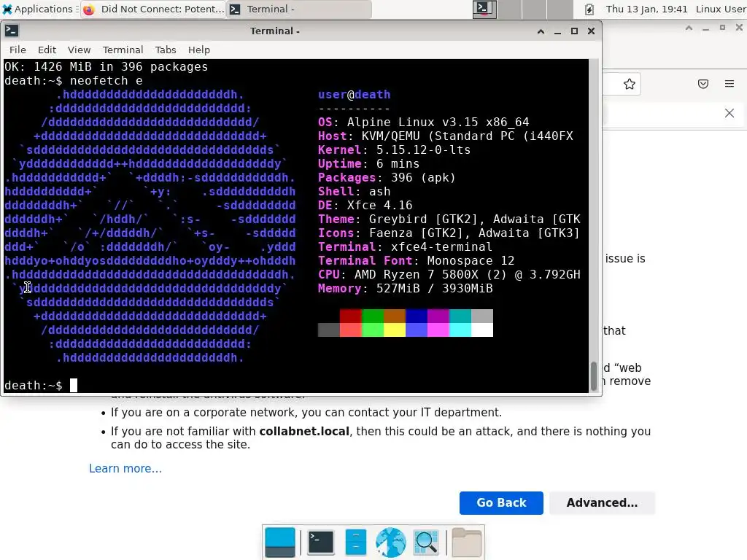
Task: Minimize the Firefox window
Action: pos(705,28)
